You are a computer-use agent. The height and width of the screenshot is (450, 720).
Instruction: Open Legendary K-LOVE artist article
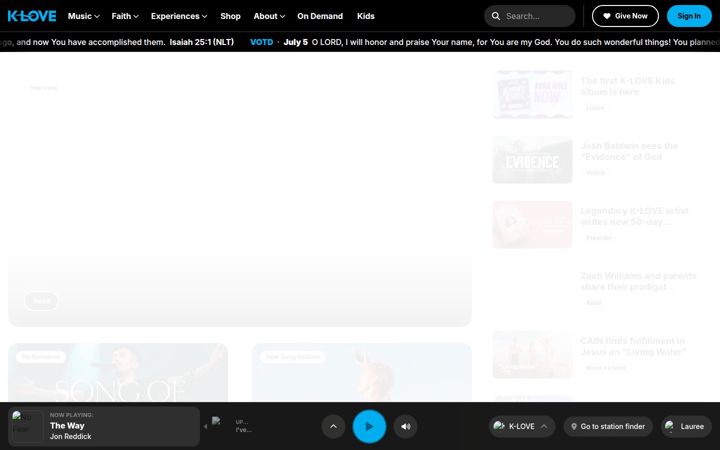coord(634,216)
